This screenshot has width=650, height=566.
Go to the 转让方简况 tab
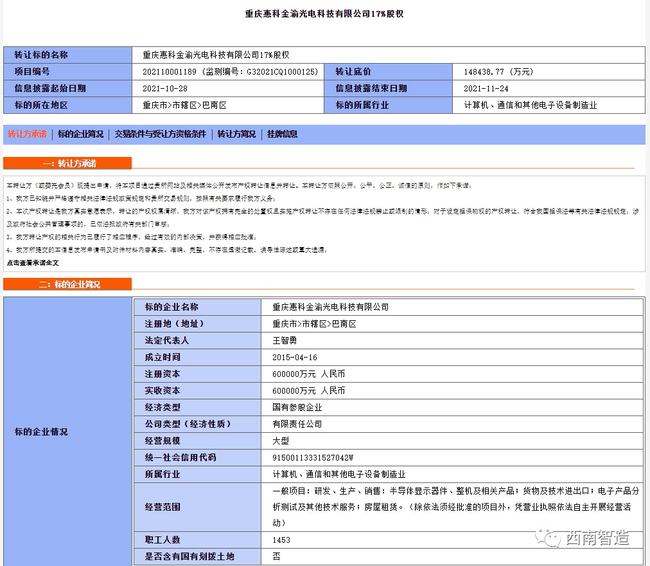(x=236, y=133)
